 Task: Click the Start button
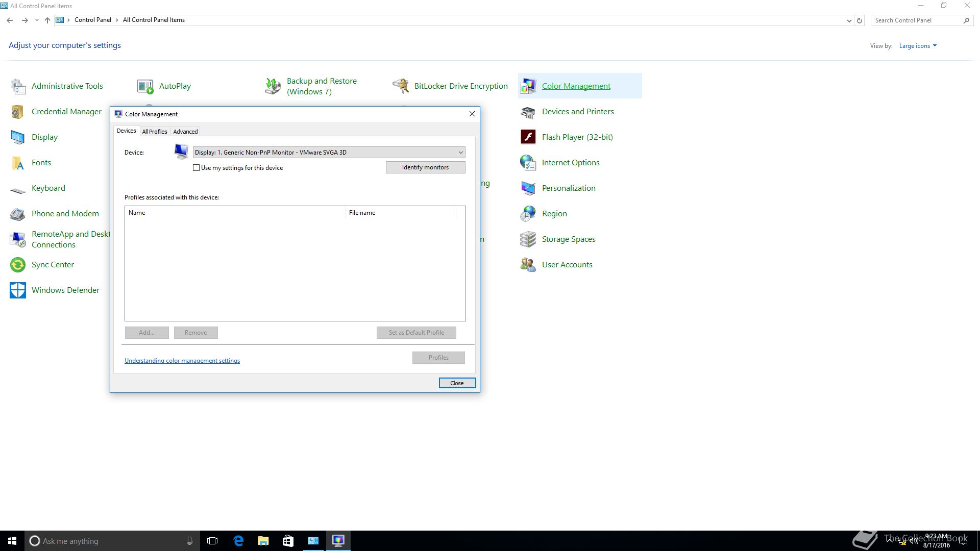[x=12, y=541]
